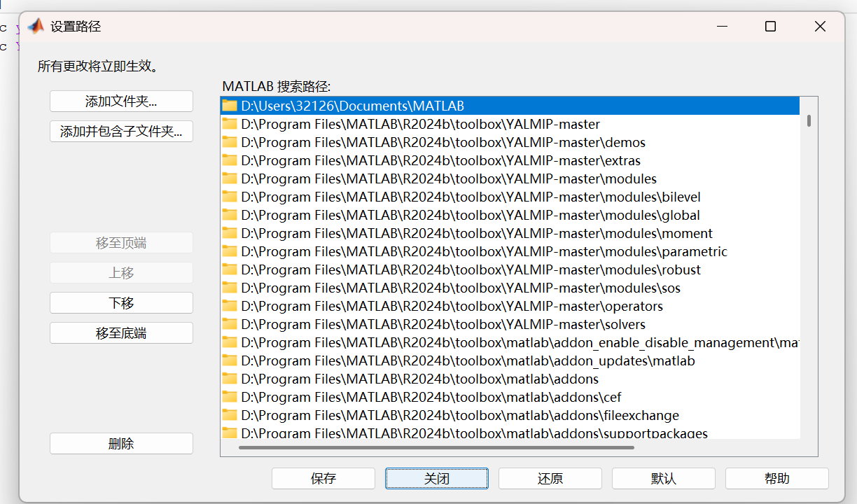
Task: Select the path text ending in toolbox\matlab\addons
Action: coord(420,379)
